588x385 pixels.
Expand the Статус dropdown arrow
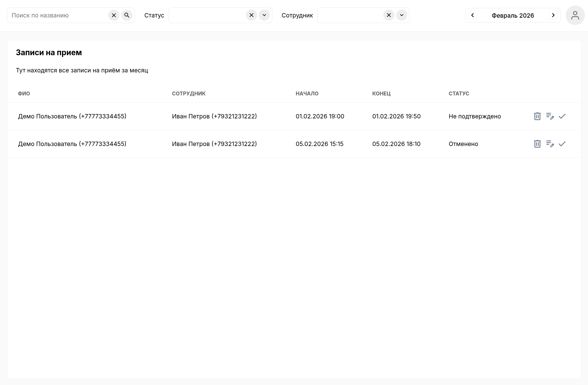(x=264, y=15)
